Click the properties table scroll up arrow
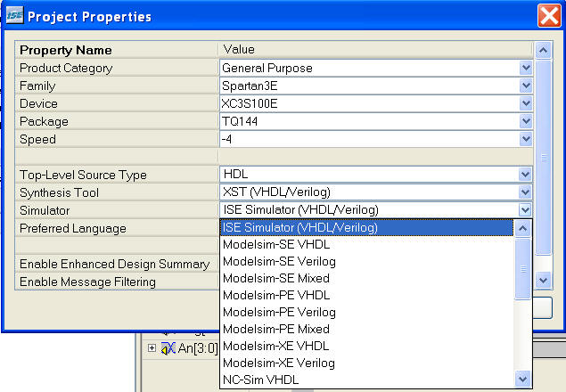566x392 pixels. pyautogui.click(x=543, y=50)
